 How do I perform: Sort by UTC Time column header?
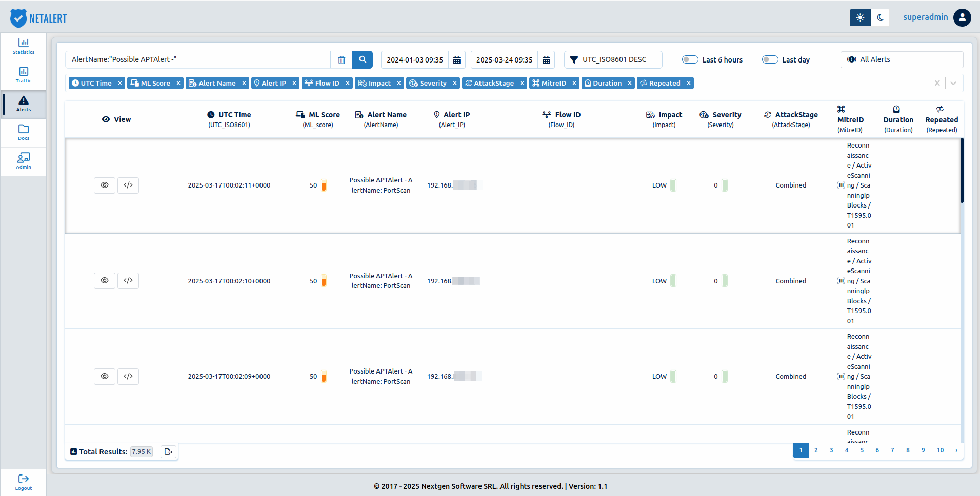tap(229, 119)
